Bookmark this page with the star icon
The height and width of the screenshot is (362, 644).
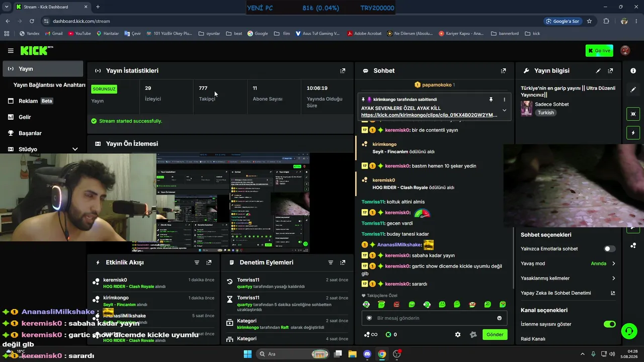tap(589, 21)
